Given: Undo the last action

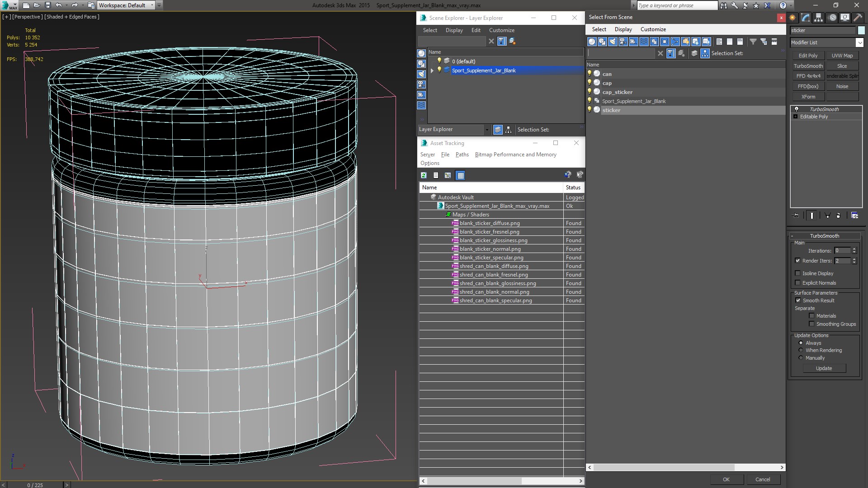Looking at the screenshot, I should click(58, 5).
